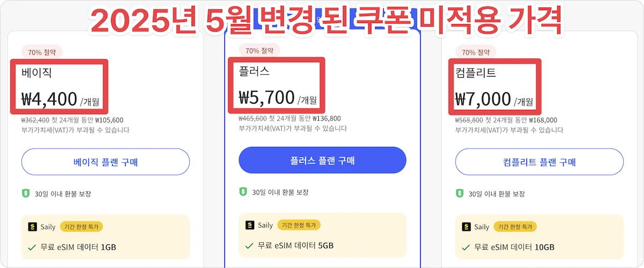Click the checkmark beside 무료 eSIM 데이터 5GB

click(250, 245)
